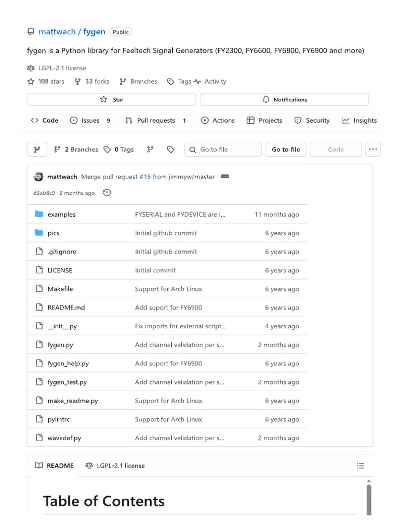View the 108 stars list
399x532 pixels.
point(46,82)
